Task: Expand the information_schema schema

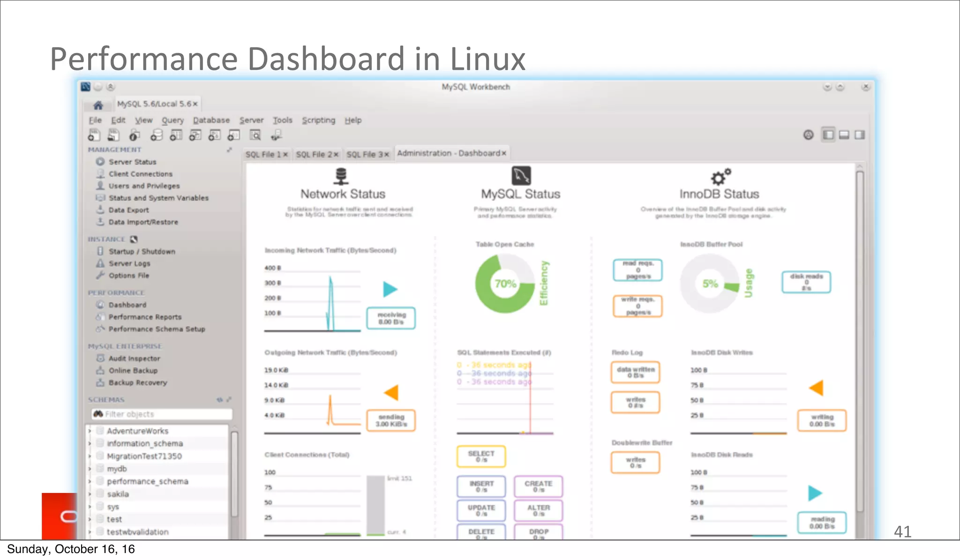Action: (x=90, y=444)
